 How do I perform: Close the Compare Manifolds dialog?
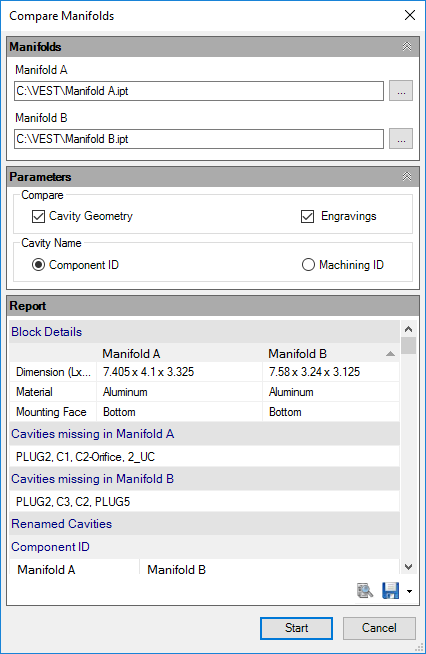[x=410, y=15]
